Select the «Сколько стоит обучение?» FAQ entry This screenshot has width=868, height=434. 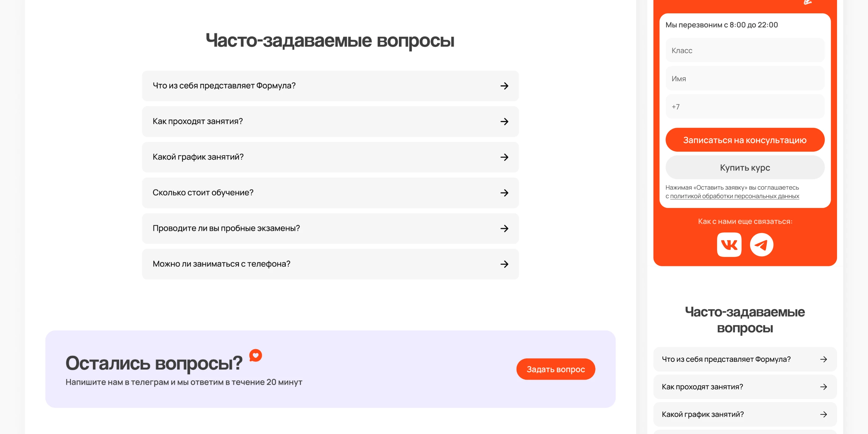pos(330,193)
